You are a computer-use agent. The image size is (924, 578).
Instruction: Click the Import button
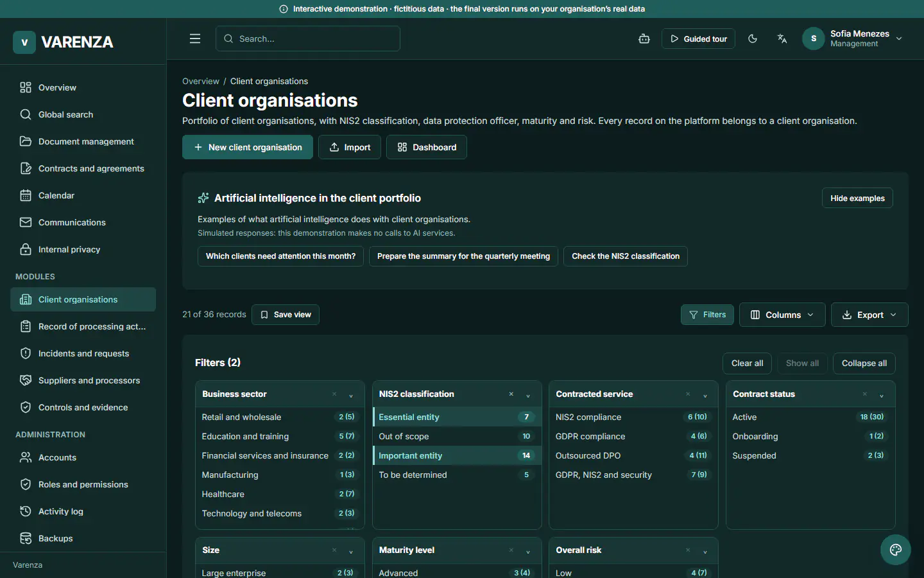350,147
